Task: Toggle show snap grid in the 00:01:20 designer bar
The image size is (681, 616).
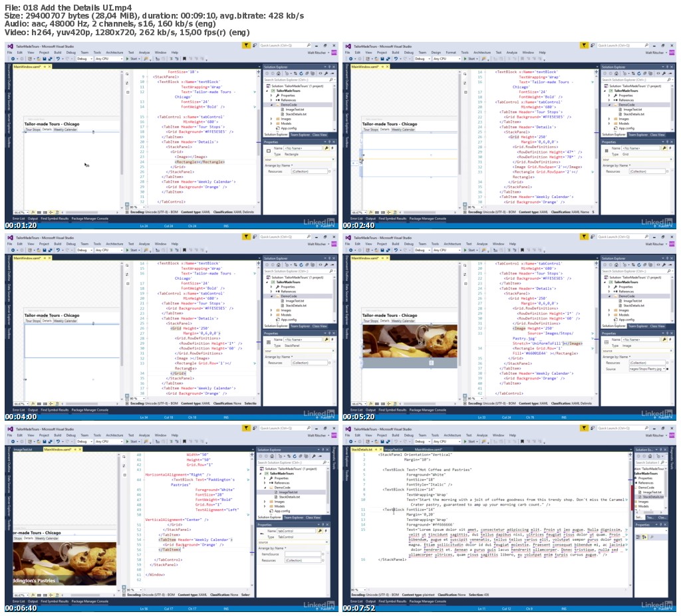Action: pos(39,212)
